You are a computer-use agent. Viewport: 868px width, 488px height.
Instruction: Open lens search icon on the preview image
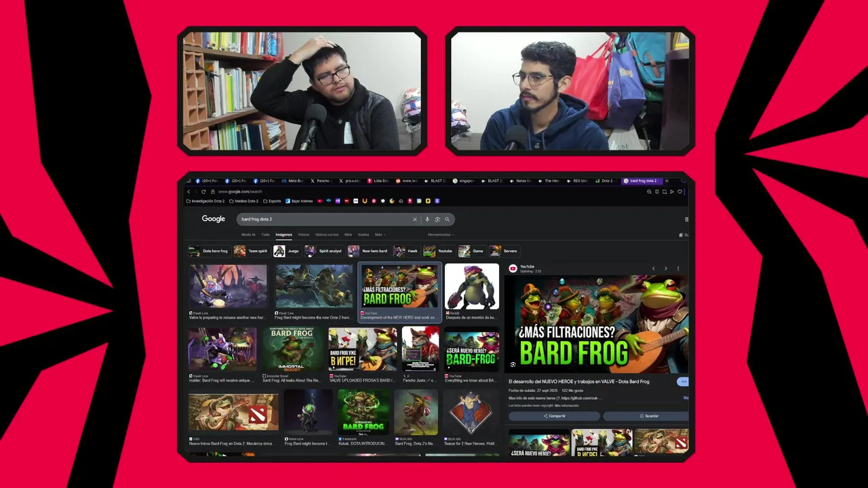tap(513, 365)
